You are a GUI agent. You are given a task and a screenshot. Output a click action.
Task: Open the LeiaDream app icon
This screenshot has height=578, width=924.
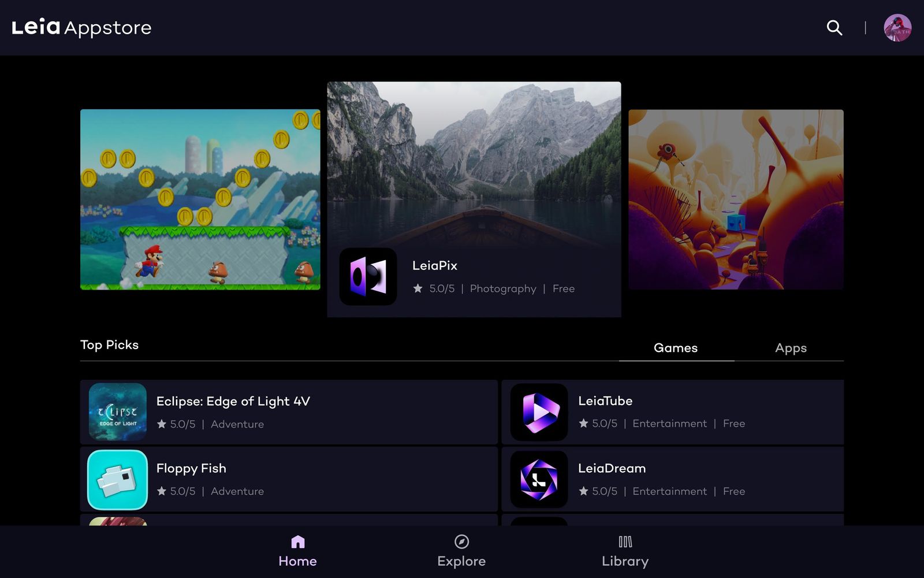[539, 480]
